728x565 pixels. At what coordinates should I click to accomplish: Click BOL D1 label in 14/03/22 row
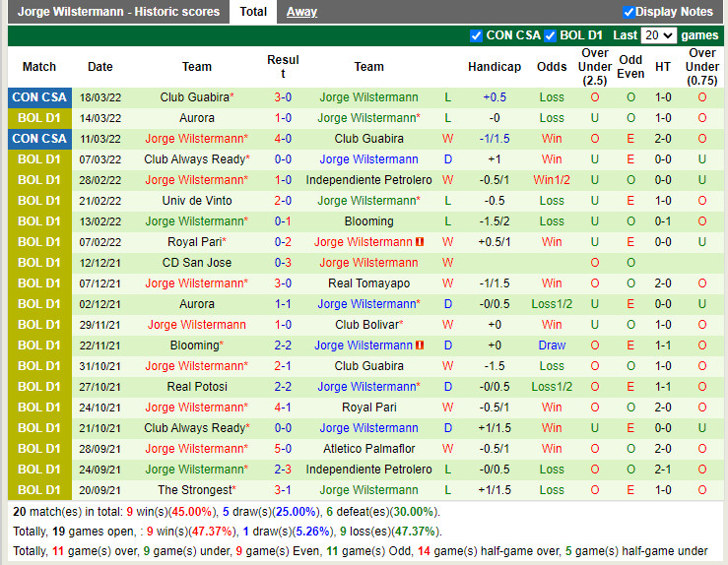(39, 118)
